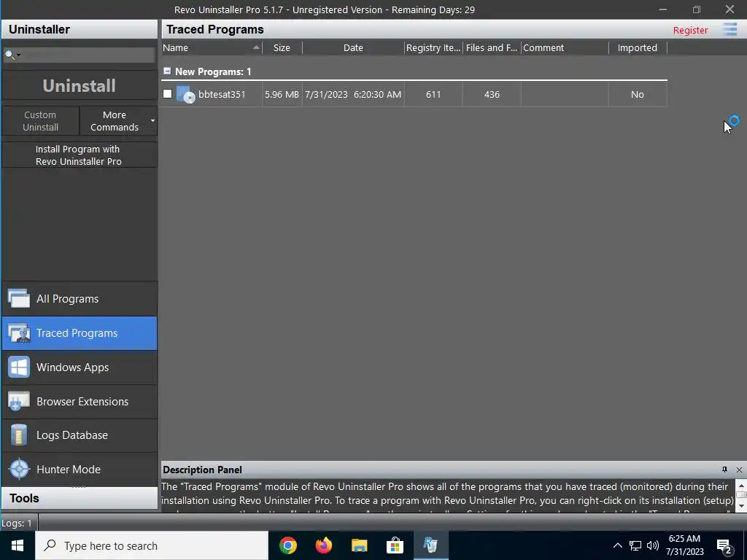Collapse the New Programs group

(x=167, y=71)
